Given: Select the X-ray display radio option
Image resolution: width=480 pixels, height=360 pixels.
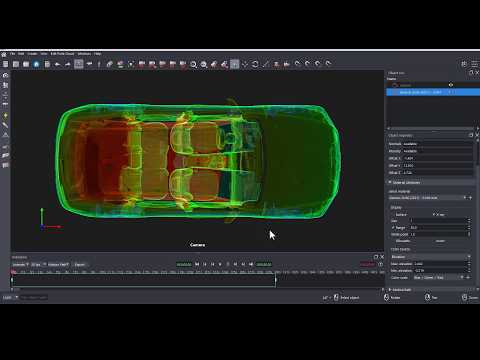Looking at the screenshot, I should [x=439, y=214].
